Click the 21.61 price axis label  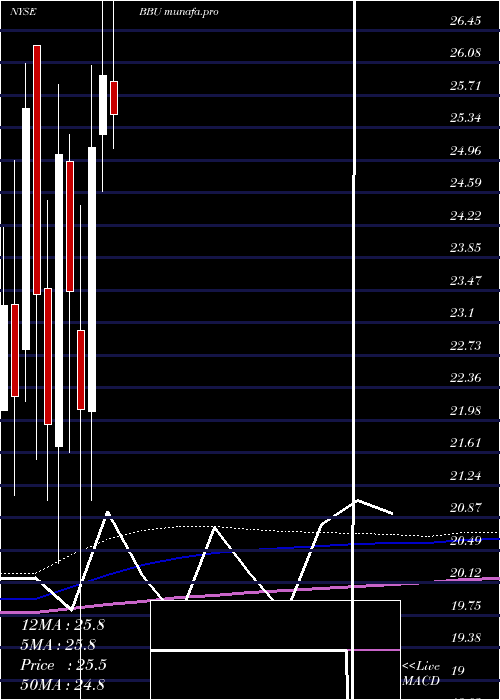coord(466,443)
